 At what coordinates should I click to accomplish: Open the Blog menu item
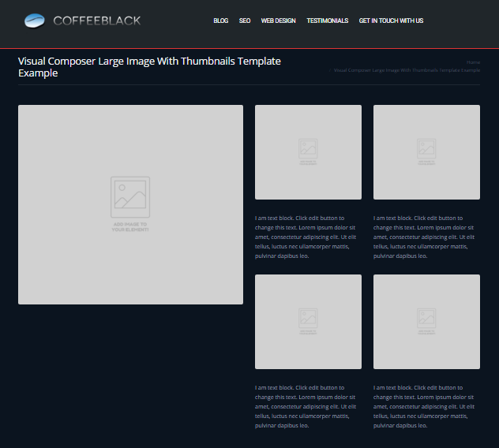click(220, 21)
